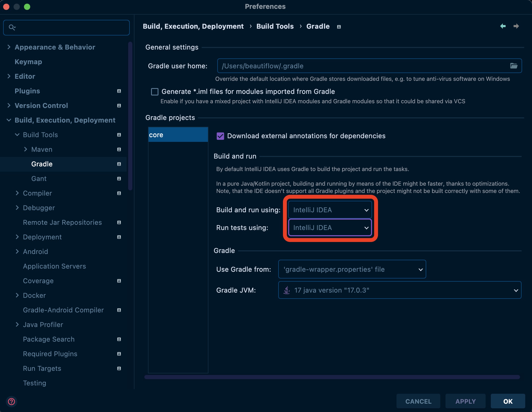Click project-level icon on Package Search row
The image size is (532, 412).
click(119, 339)
